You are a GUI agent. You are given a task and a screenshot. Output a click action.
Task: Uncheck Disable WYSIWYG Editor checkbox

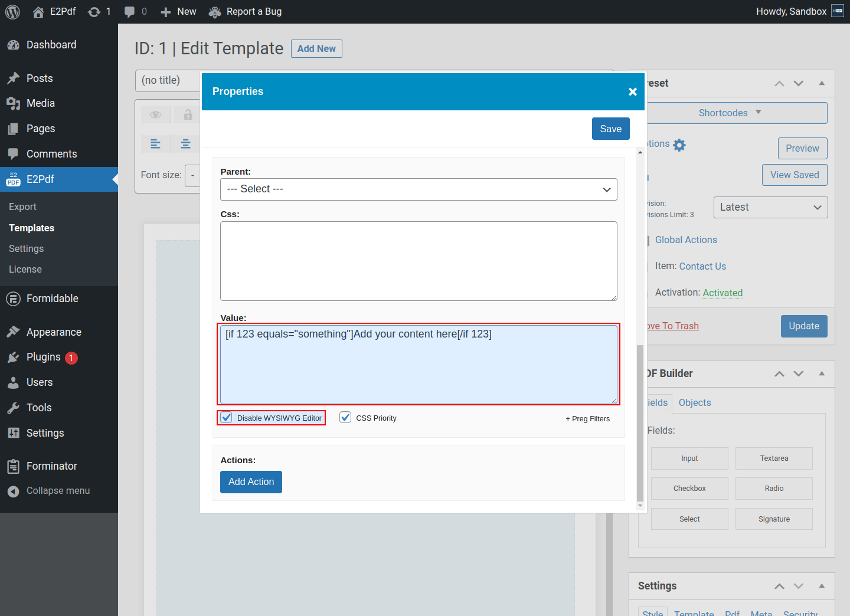click(x=227, y=418)
